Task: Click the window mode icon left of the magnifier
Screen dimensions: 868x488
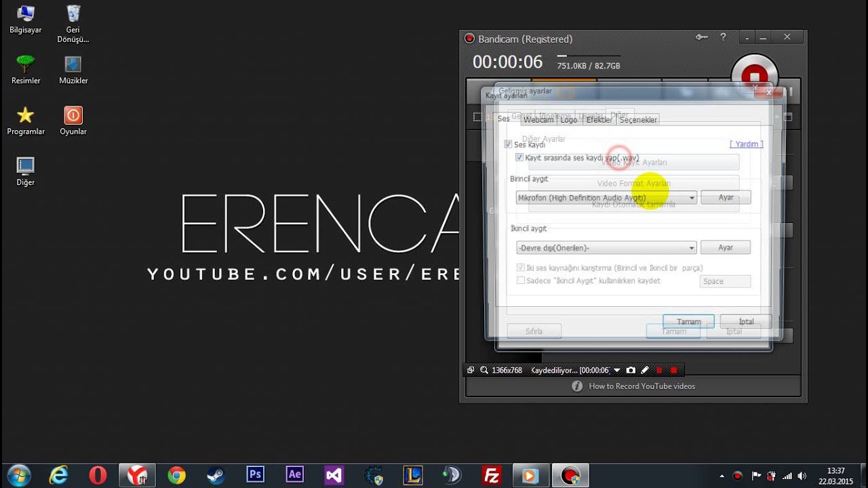Action: pyautogui.click(x=471, y=370)
